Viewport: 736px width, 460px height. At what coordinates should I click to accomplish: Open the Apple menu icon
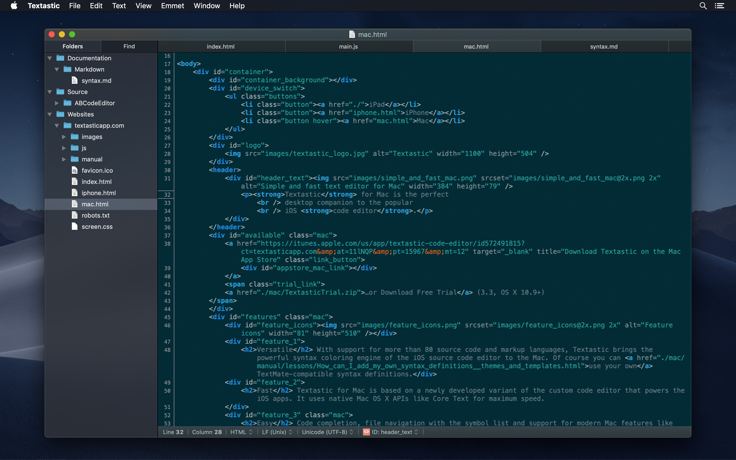[14, 6]
